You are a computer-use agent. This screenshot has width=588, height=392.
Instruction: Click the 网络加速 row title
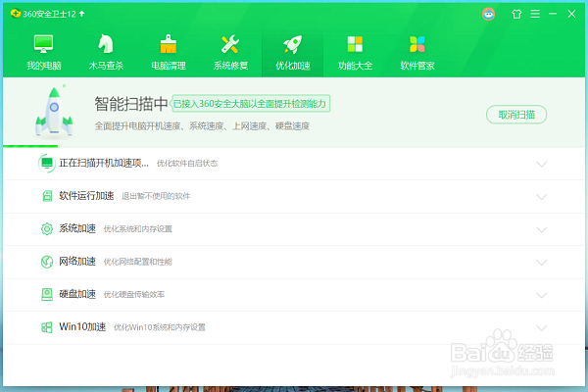(77, 262)
